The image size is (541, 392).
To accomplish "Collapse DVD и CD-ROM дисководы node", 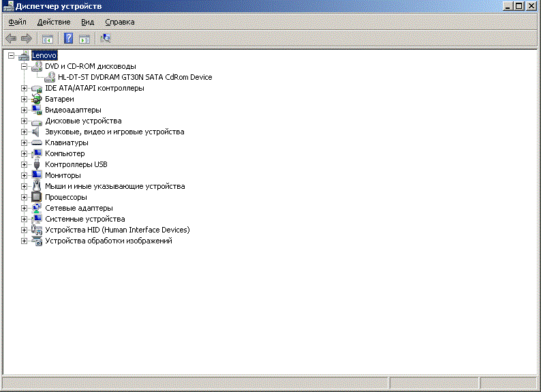I will click(24, 66).
